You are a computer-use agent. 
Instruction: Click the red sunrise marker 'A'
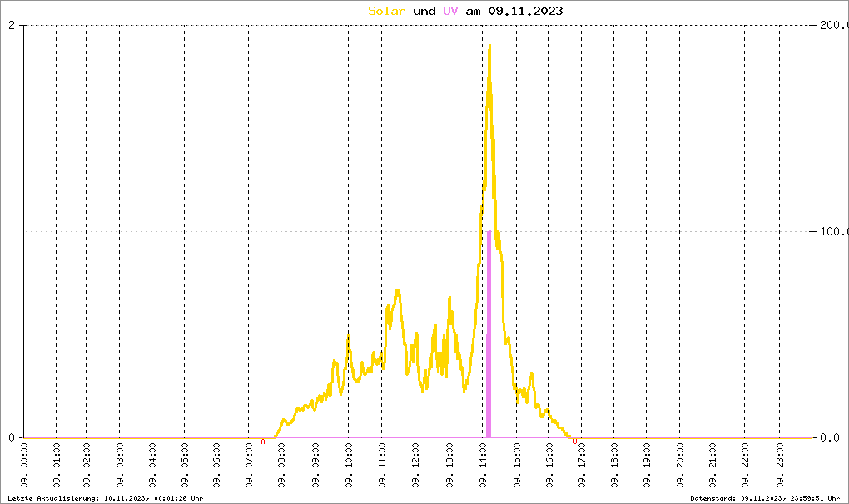coord(263,442)
